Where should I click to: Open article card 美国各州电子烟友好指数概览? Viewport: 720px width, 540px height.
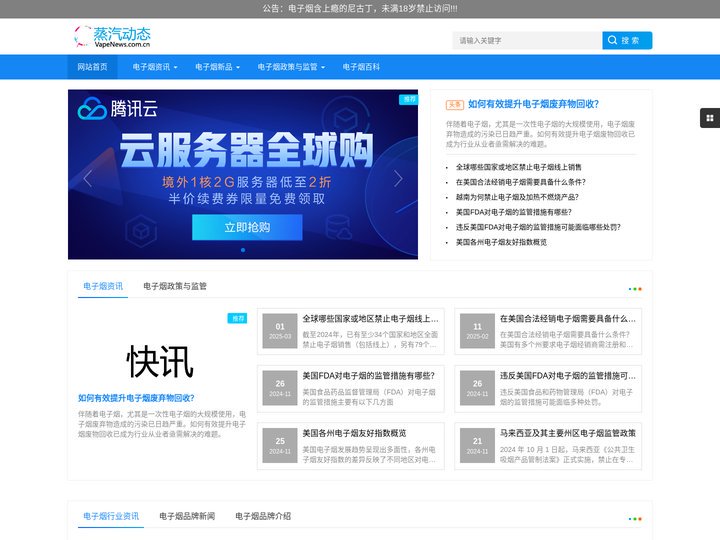coord(351,446)
